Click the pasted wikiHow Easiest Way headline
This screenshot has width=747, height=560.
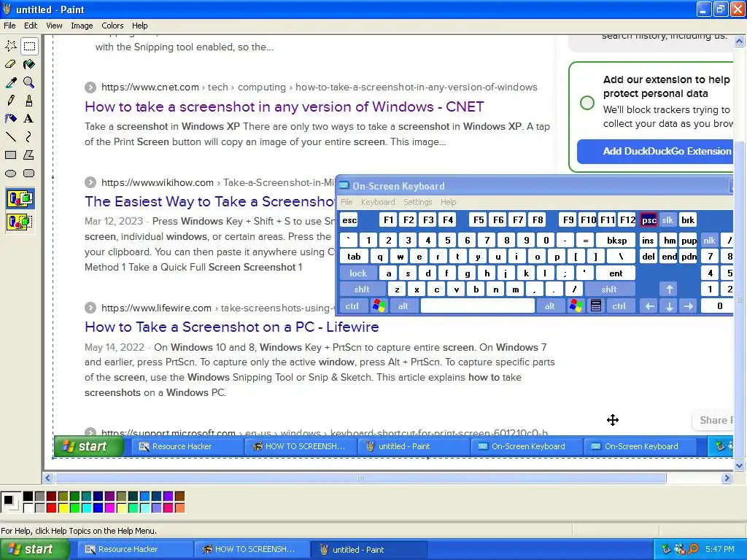210,201
